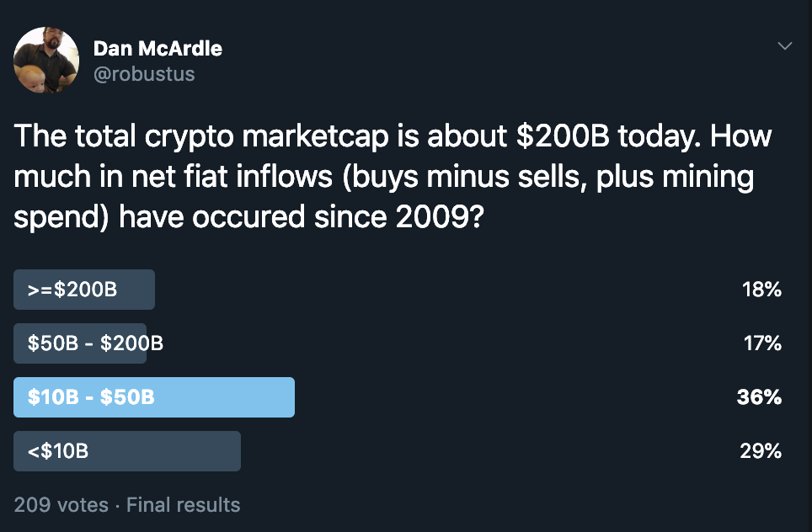Open the tweet options chevron menu
Screen dimensions: 812x532
(x=784, y=45)
